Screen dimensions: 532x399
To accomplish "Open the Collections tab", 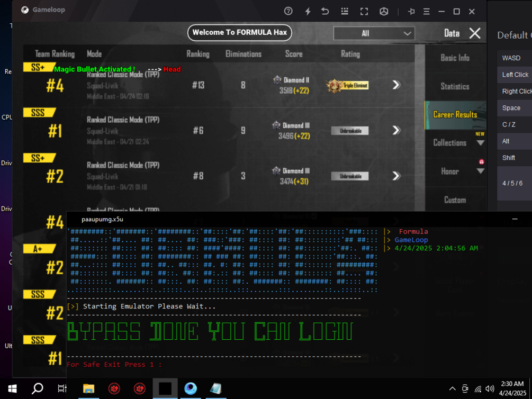I will point(450,143).
